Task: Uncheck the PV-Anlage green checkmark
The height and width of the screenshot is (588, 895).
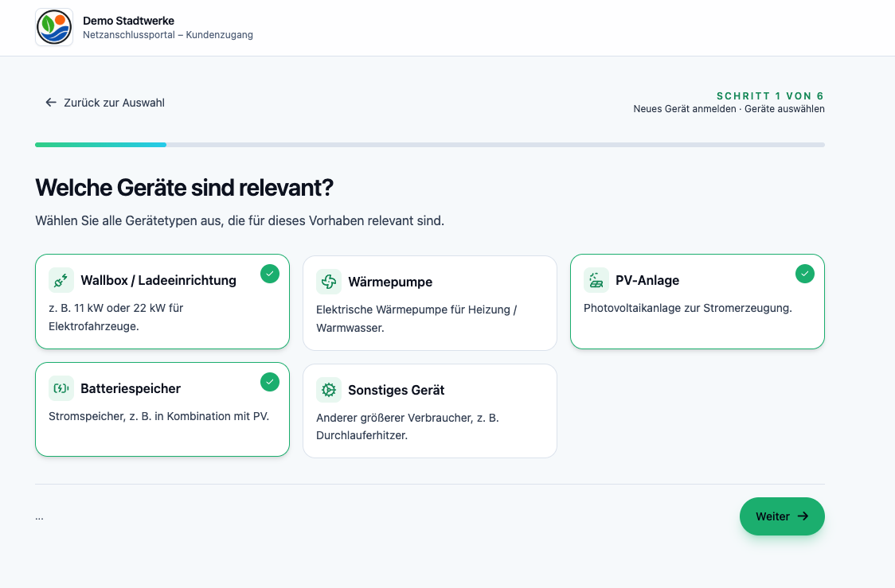Action: pos(805,274)
